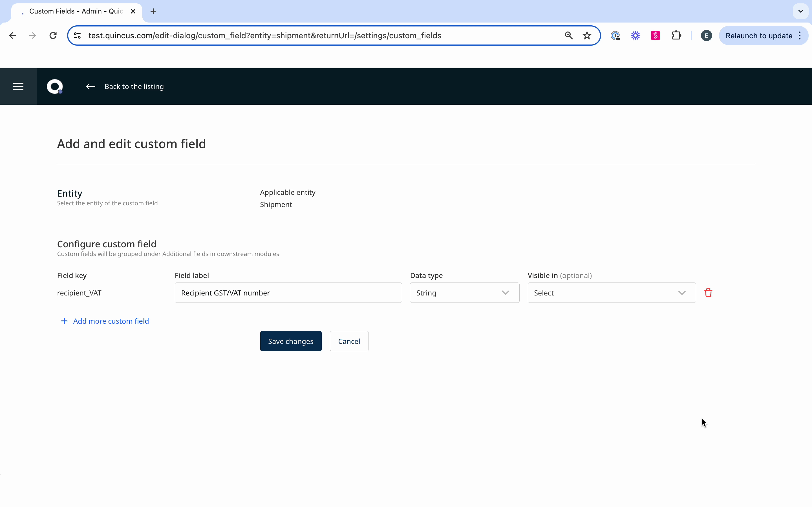
Task: Click the hamburger menu icon
Action: pos(18,86)
